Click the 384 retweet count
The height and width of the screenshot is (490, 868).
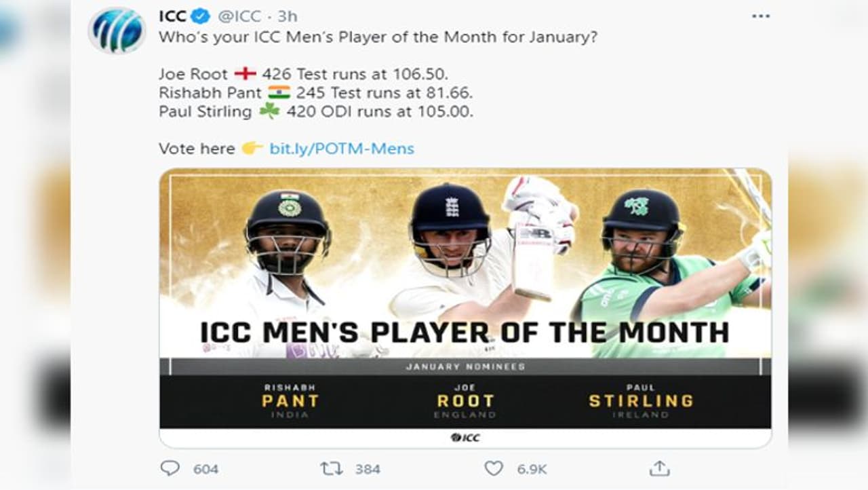[x=367, y=469]
